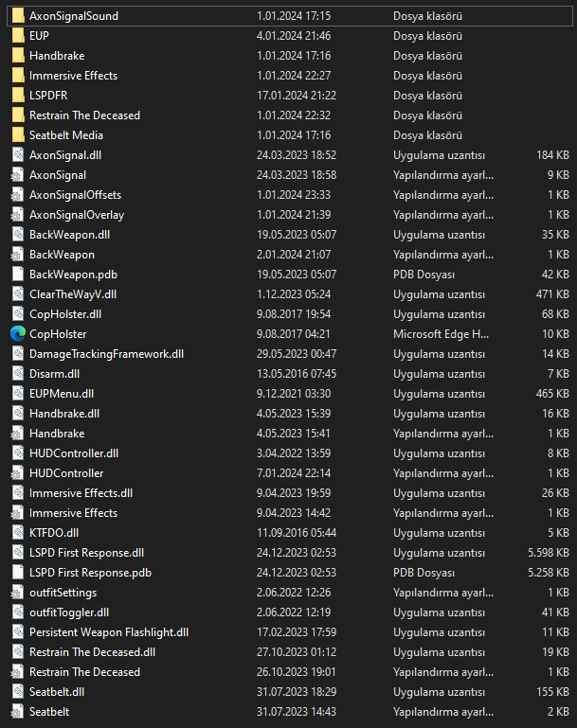Click the LSPDFR folder icon
This screenshot has width=577, height=728.
tap(18, 96)
